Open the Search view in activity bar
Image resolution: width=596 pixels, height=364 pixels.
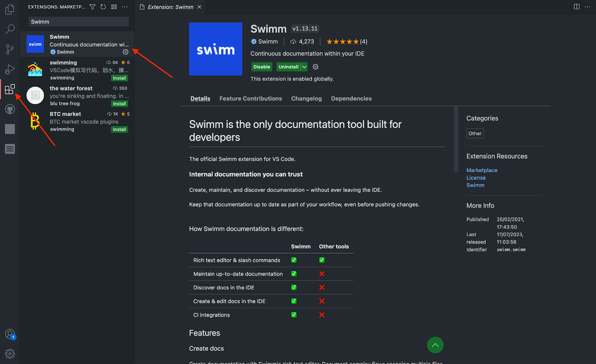tap(10, 29)
